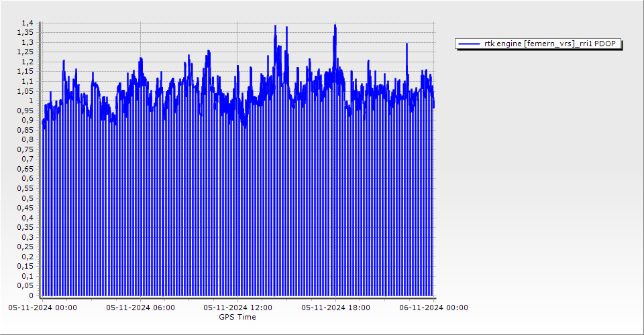Select the legend entry rtk engine [femern_vrs]_rri1 PDOP
Screen dimensions: 644x335
click(x=551, y=44)
